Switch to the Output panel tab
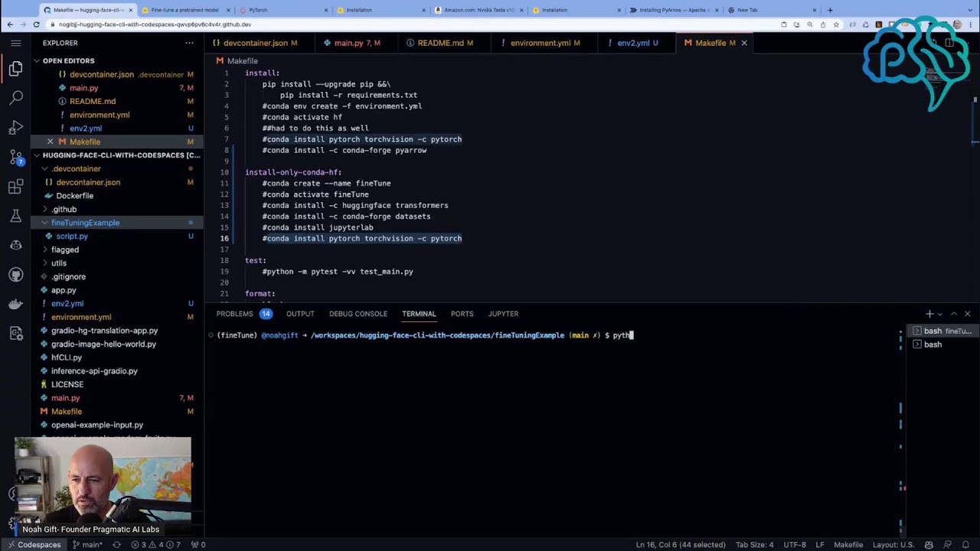Viewport: 980px width, 551px height. [x=300, y=314]
